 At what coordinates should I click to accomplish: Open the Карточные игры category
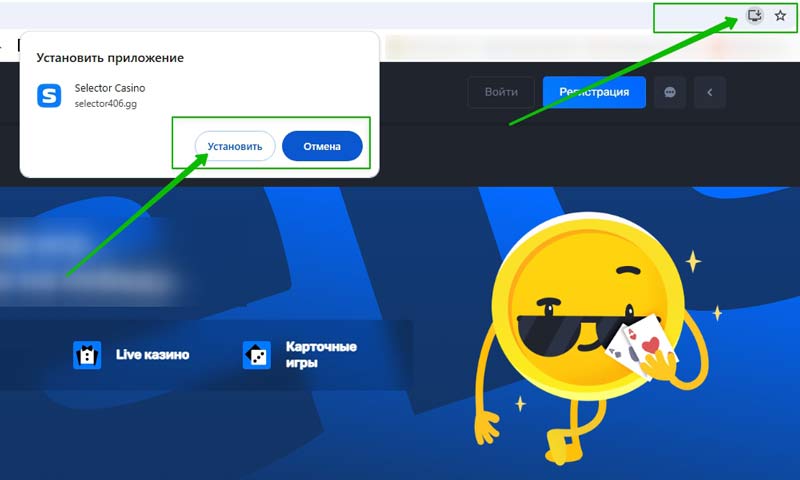tap(321, 355)
